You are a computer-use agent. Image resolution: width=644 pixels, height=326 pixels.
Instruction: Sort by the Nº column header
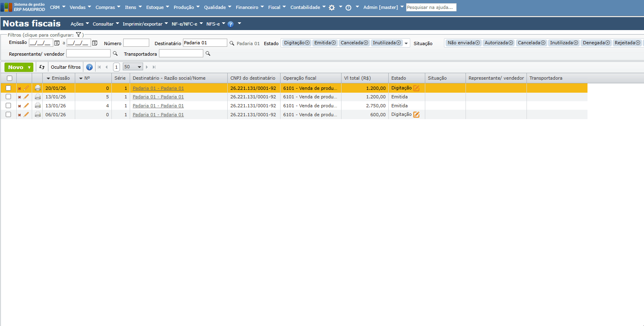click(93, 78)
